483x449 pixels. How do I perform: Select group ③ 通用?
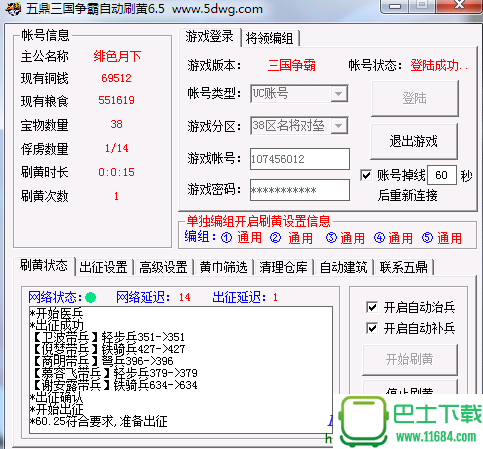point(345,238)
